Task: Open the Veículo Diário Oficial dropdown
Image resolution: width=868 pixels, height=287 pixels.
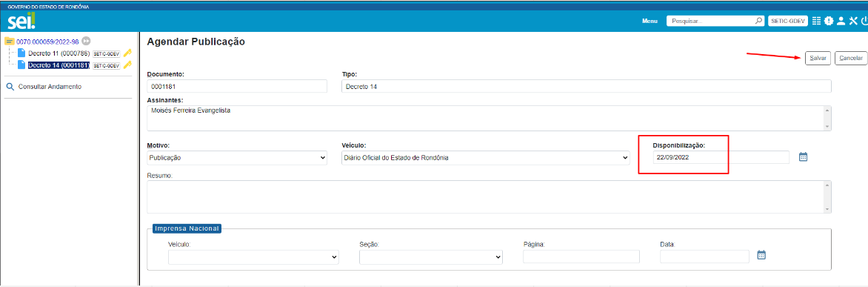Action: coord(486,158)
